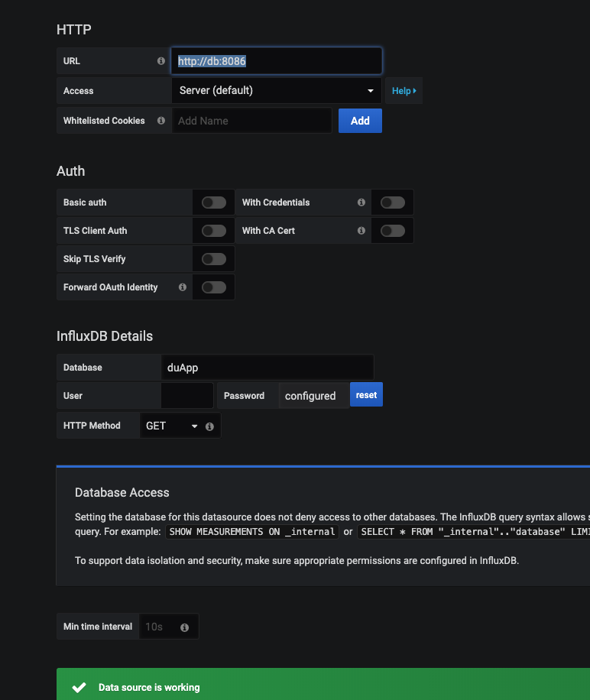Click the Add button for whitelisted cookies

(x=360, y=121)
